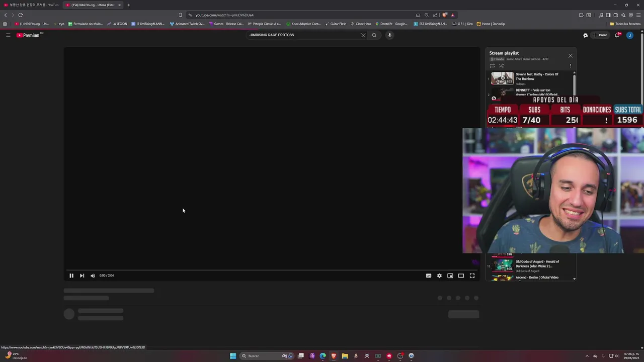Open the taskbar clock and date
Viewport: 644px width, 362px height.
pos(631,356)
